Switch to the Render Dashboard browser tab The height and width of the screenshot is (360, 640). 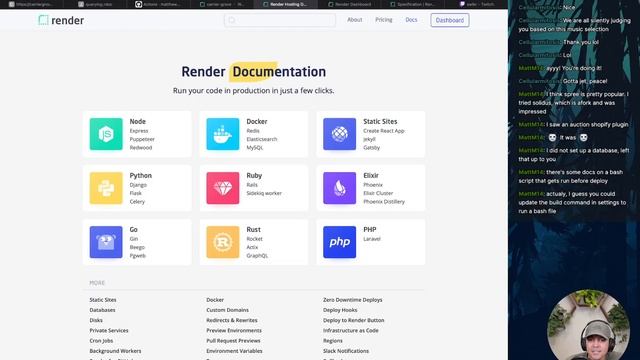[350, 4]
